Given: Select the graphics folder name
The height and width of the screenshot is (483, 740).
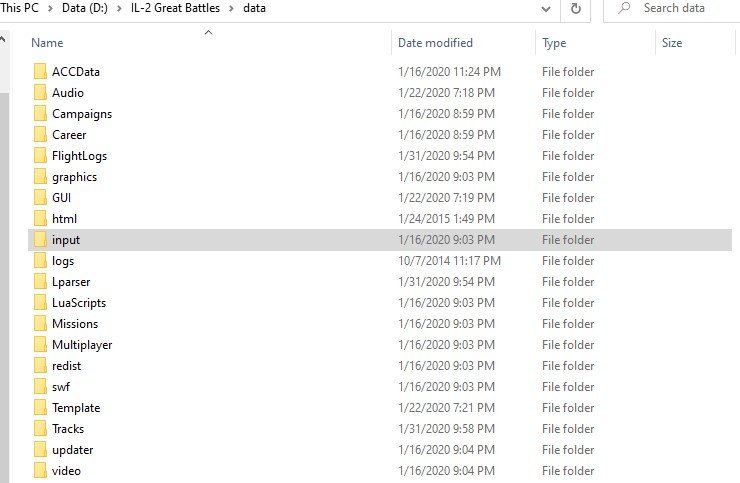Looking at the screenshot, I should 75,177.
